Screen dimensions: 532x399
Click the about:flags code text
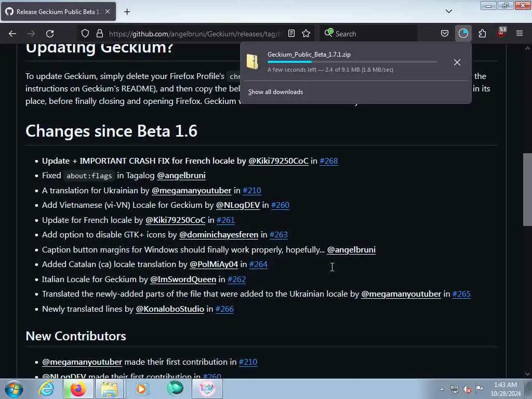[x=89, y=176]
